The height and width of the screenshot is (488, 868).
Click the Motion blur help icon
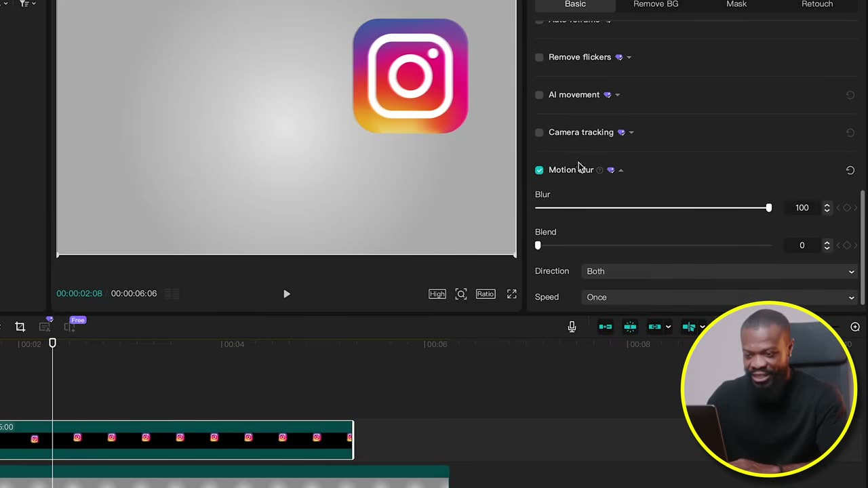pos(599,170)
